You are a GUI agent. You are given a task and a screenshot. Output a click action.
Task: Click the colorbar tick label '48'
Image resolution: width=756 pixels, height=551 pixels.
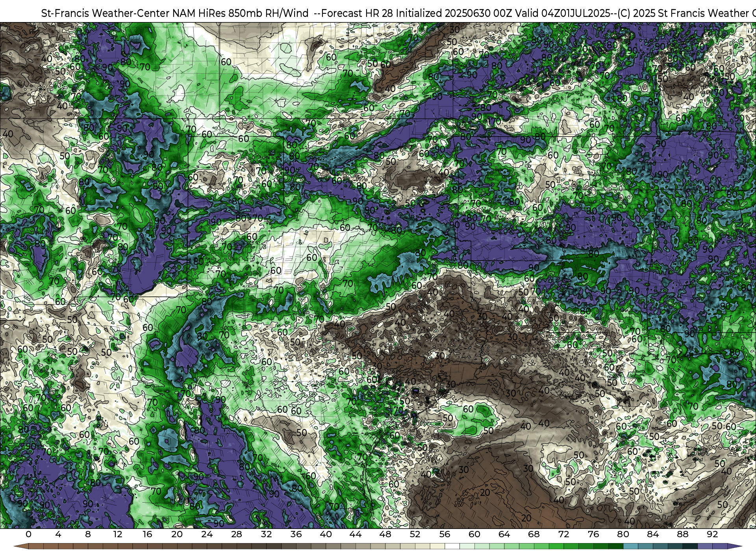click(385, 534)
